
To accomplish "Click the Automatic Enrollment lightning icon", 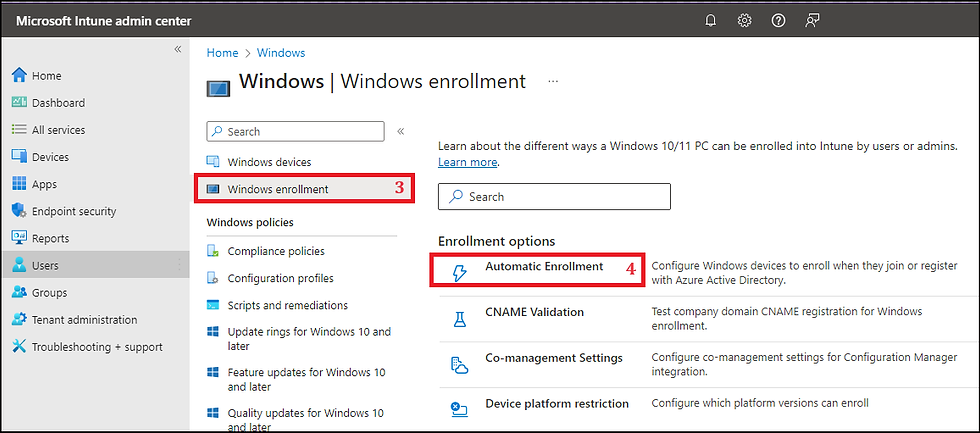I will pos(459,273).
